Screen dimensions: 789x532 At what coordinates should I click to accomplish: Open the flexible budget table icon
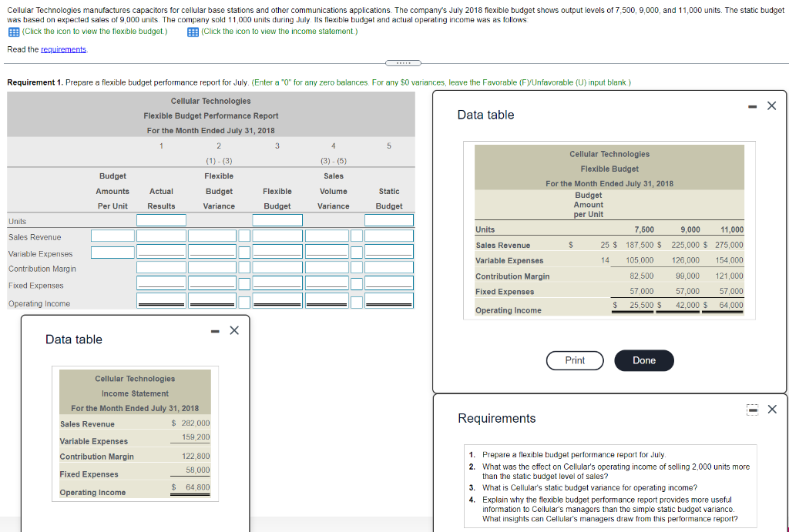pos(14,32)
